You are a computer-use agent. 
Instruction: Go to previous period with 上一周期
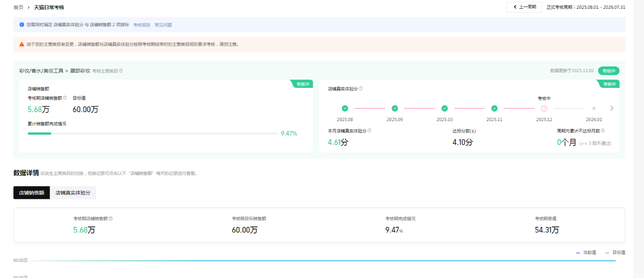pyautogui.click(x=524, y=7)
